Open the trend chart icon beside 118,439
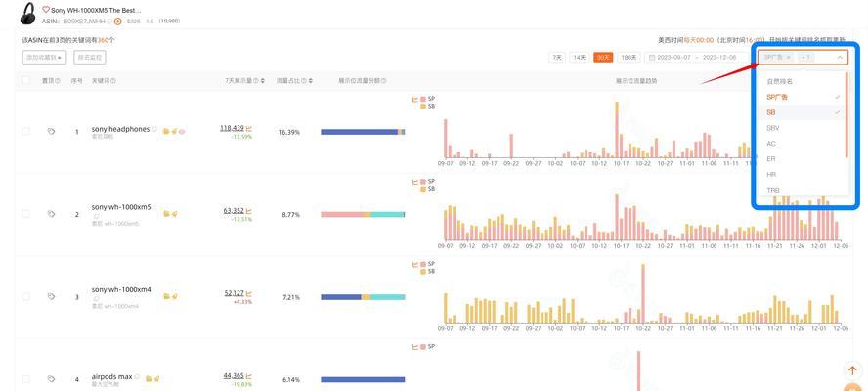 pyautogui.click(x=249, y=128)
